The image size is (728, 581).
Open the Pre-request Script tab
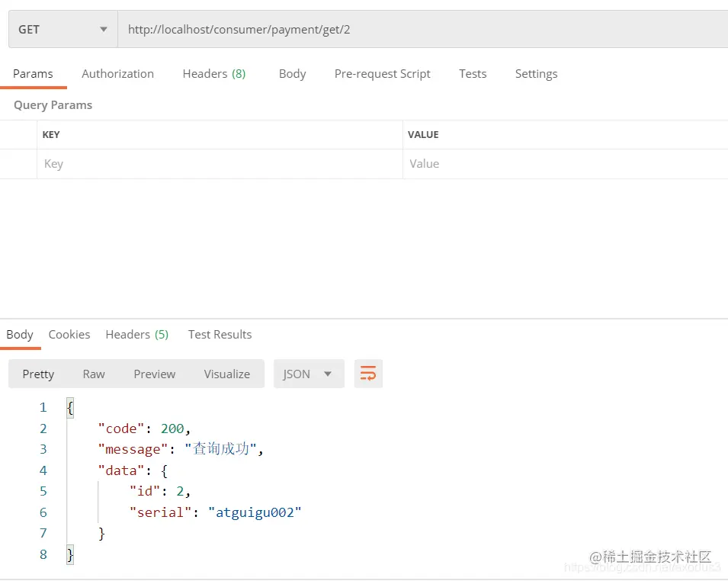(382, 74)
